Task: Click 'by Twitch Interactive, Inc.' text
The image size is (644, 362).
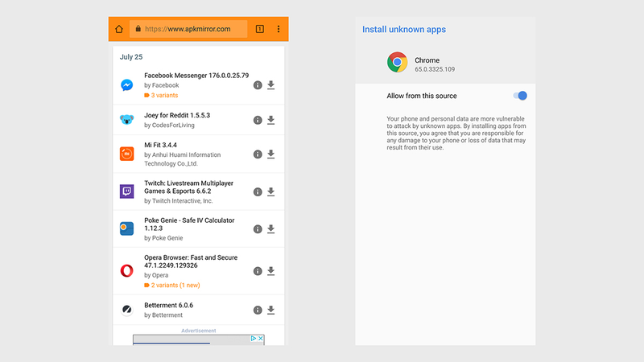Action: click(178, 200)
